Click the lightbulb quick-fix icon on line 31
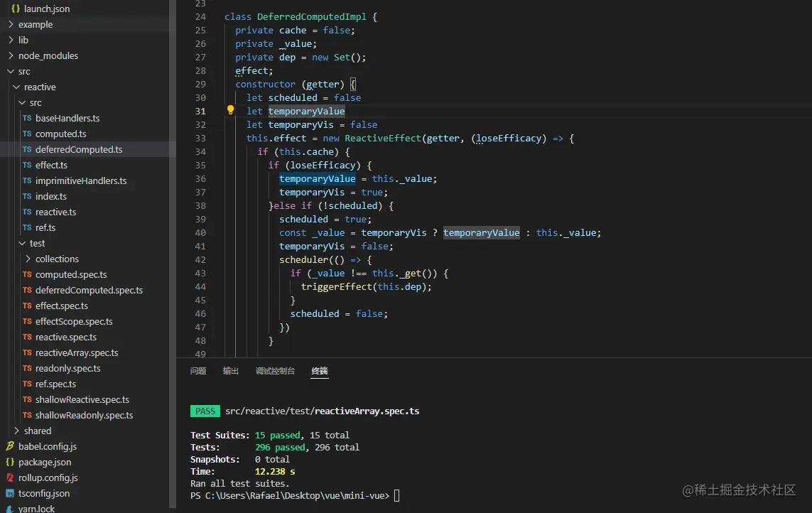Viewport: 812px width, 513px height. click(x=230, y=110)
